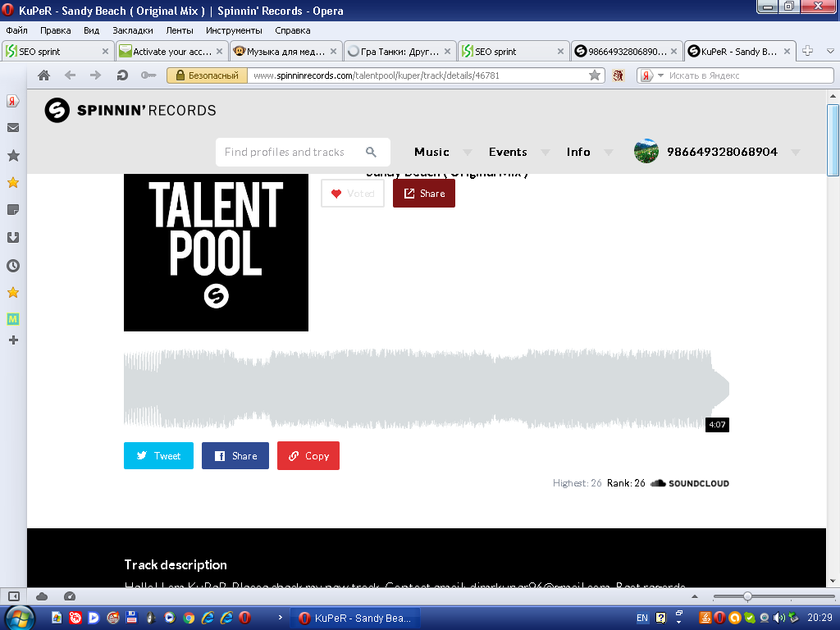Expand the account dropdown arrow
This screenshot has width=840, height=630.
(x=796, y=152)
